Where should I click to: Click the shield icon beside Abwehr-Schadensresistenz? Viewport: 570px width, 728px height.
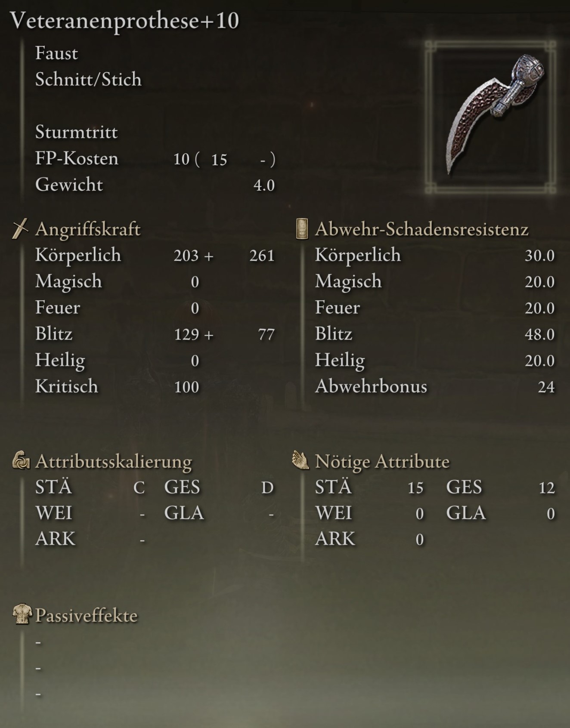(302, 228)
